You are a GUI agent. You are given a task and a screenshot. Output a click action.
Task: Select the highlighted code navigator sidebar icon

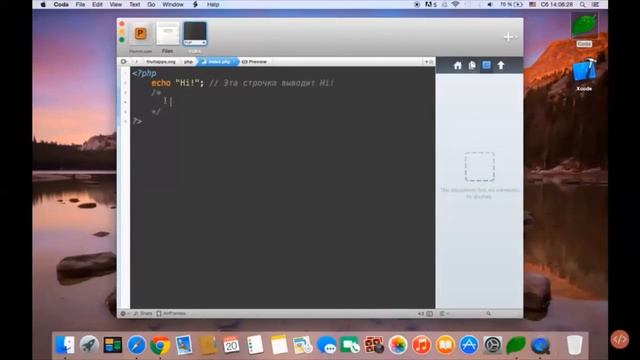(487, 65)
